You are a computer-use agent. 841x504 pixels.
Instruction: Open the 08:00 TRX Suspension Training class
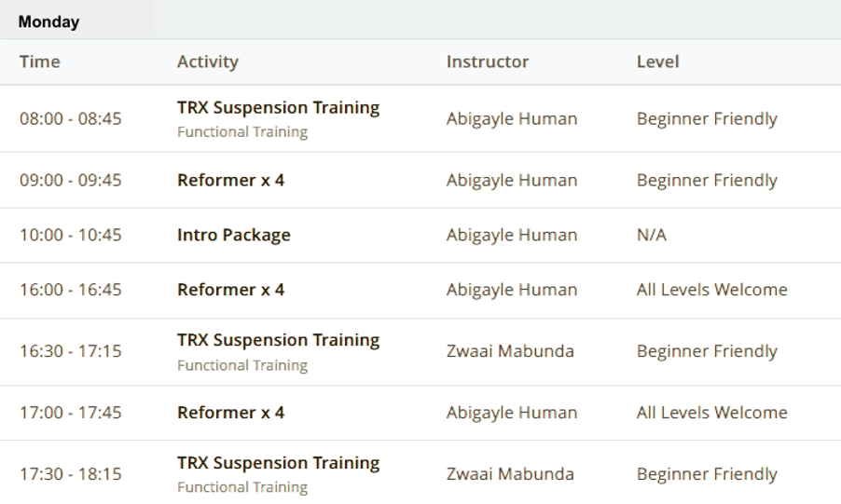point(279,108)
